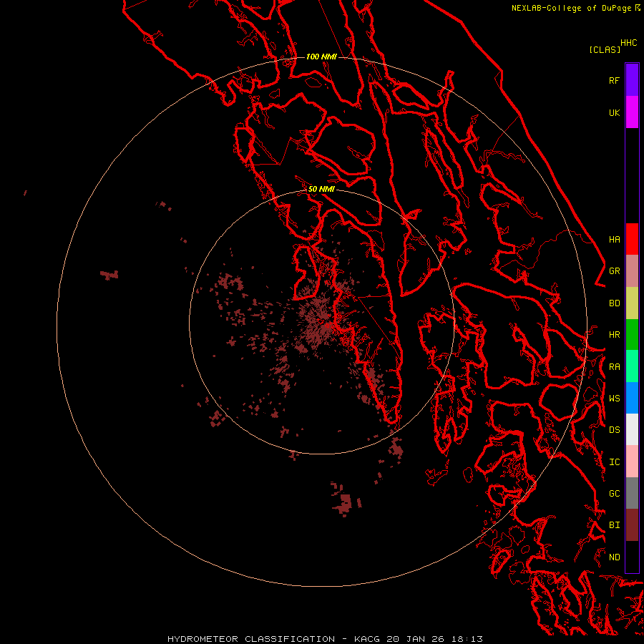The image size is (644, 644).
Task: Click the 18:13 timestamp
Action: click(x=467, y=639)
